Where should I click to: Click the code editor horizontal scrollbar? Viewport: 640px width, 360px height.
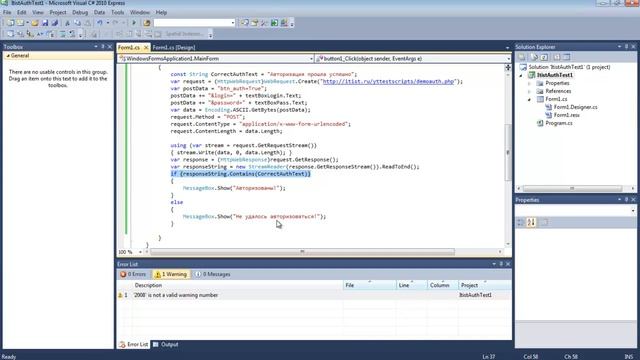[302, 252]
